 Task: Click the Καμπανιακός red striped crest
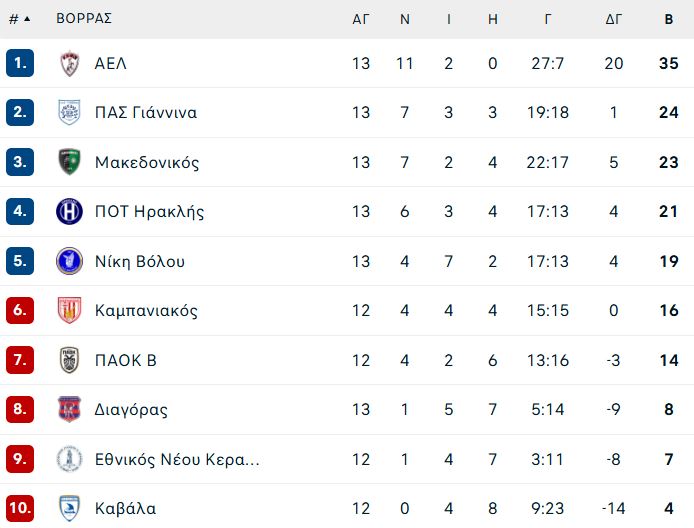pyautogui.click(x=69, y=310)
